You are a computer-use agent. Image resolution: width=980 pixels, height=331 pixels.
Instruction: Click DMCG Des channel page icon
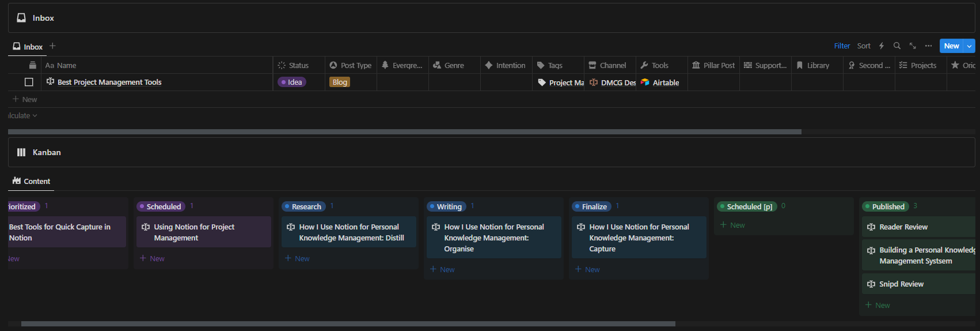click(593, 82)
